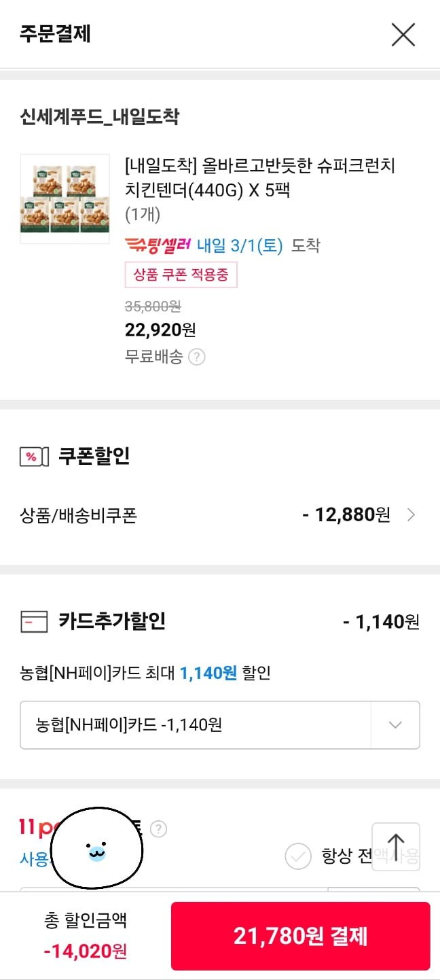Open the 농협[NH페이]카드 -1,140원 selector
The width and height of the screenshot is (440, 980).
pos(196,724)
